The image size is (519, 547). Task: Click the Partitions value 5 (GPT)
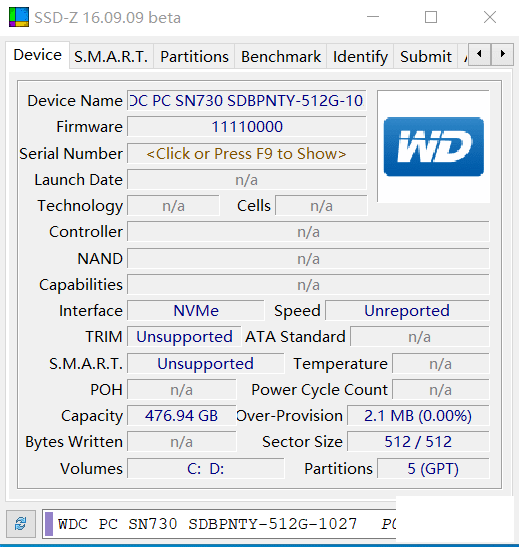click(433, 469)
